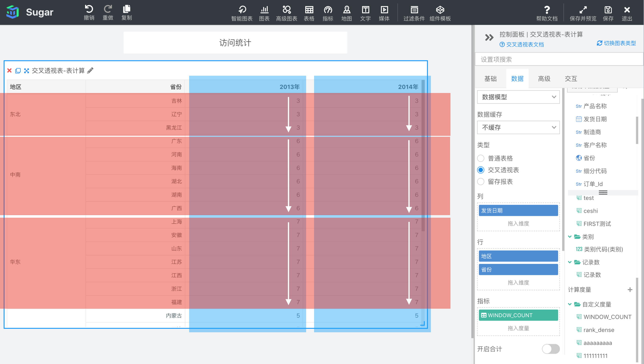Select the rank_dense measure
Screen dimensions: 644x364
pyautogui.click(x=595, y=330)
